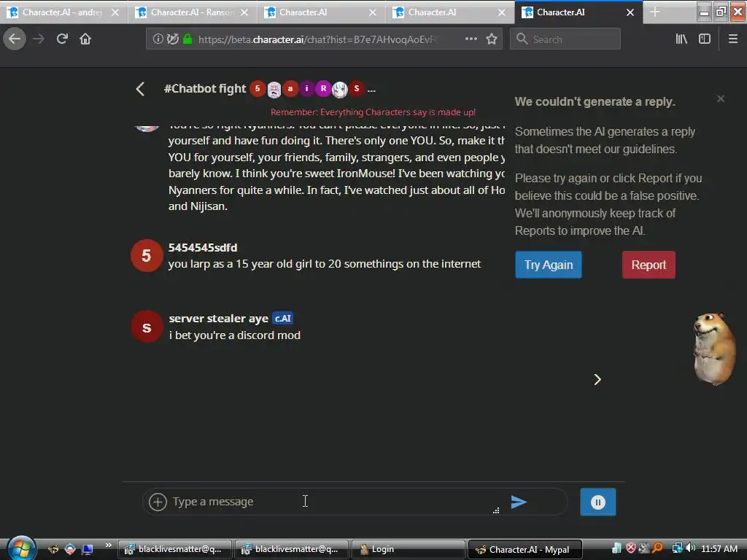Open the Windows Start orb
Image resolution: width=747 pixels, height=560 pixels.
pyautogui.click(x=21, y=548)
